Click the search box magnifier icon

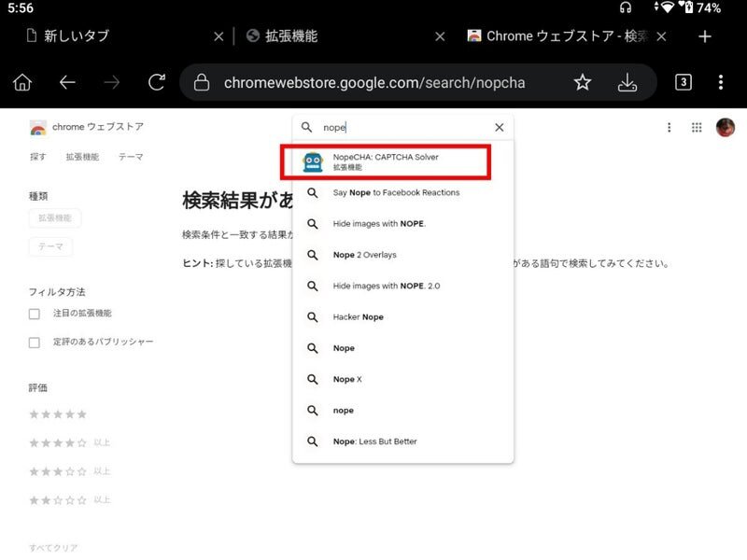[307, 127]
